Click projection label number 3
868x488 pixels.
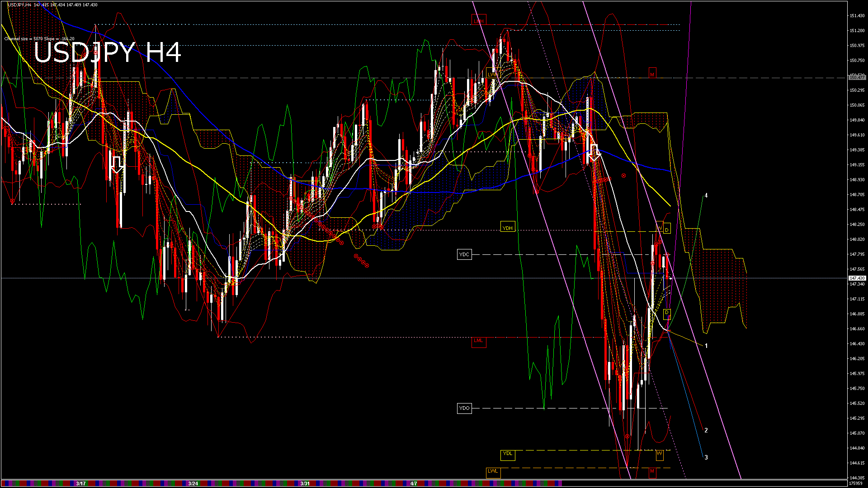(x=706, y=457)
